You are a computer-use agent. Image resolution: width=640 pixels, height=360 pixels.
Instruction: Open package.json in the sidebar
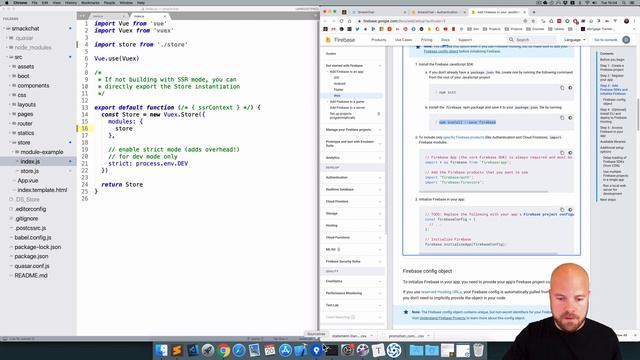(x=31, y=256)
